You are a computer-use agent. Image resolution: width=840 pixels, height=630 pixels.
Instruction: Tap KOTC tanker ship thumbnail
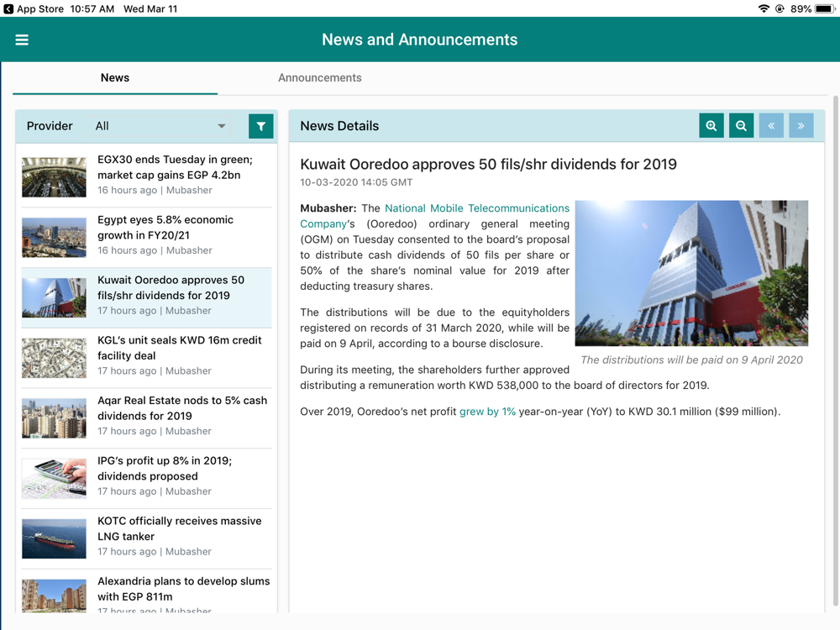(54, 539)
